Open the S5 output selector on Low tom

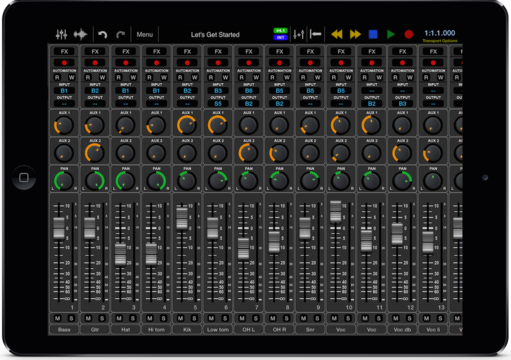tap(218, 104)
